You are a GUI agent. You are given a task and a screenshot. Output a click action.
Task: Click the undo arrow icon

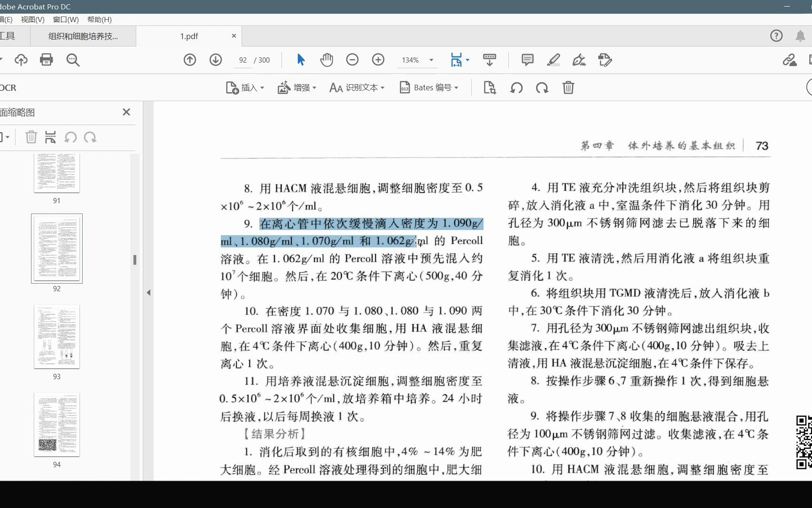516,87
